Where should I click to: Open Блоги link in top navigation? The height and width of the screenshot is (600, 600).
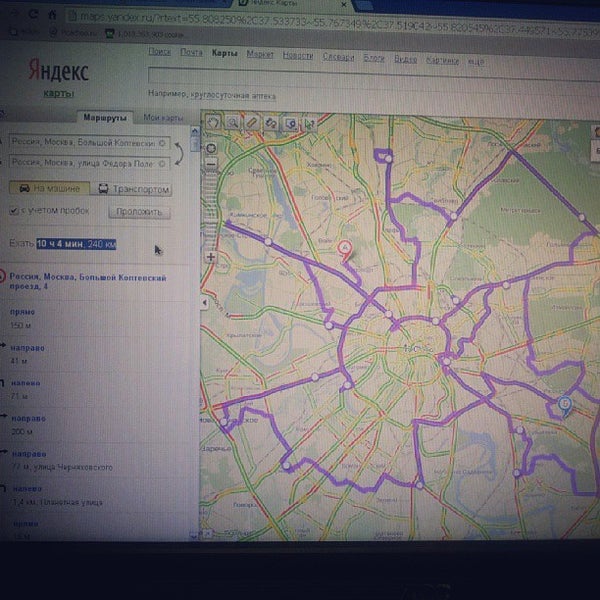point(373,58)
